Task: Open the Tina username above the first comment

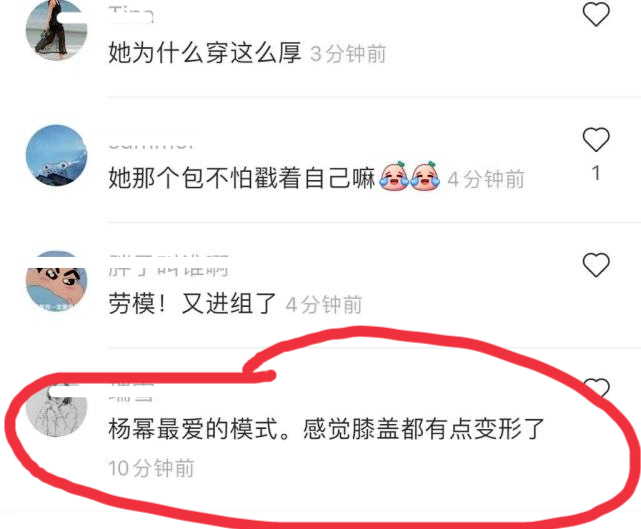Action: (x=131, y=16)
